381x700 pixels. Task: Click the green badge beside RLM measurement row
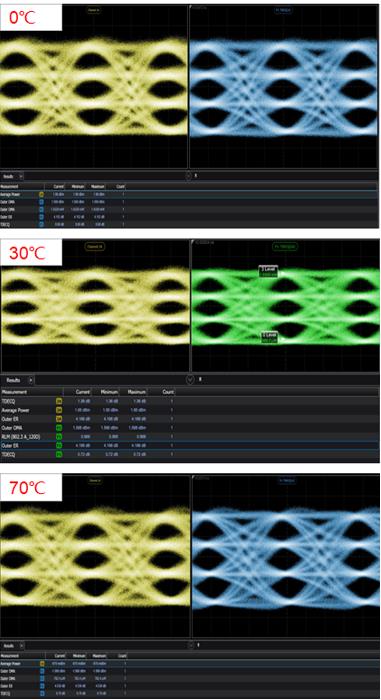pyautogui.click(x=59, y=437)
